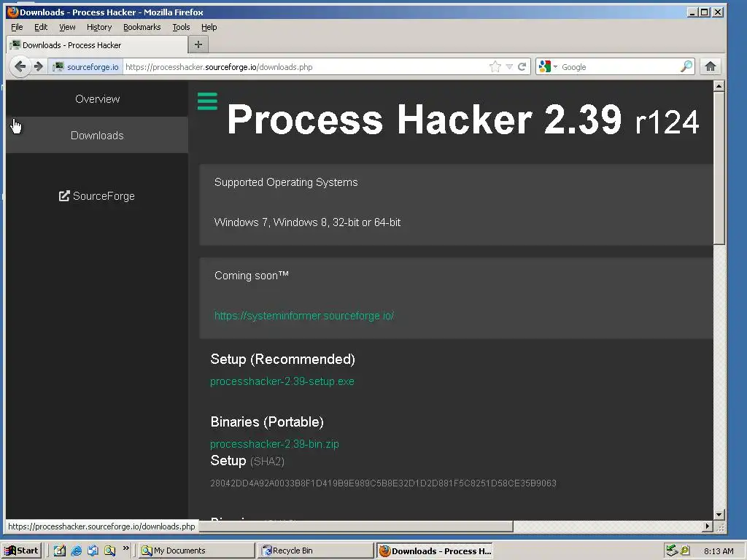This screenshot has width=747, height=560.
Task: Click the Process Hacker 2.39 heading
Action: [462, 120]
